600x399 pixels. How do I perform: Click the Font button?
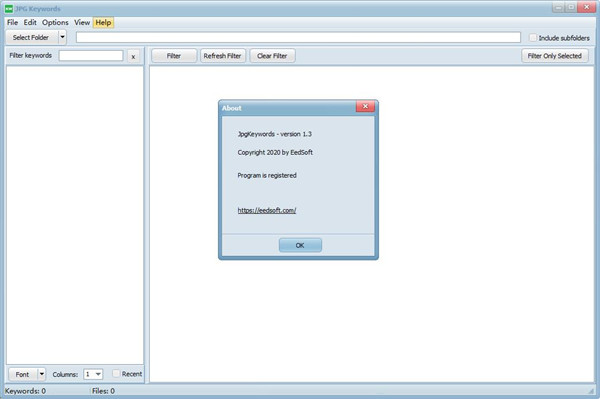[22, 374]
